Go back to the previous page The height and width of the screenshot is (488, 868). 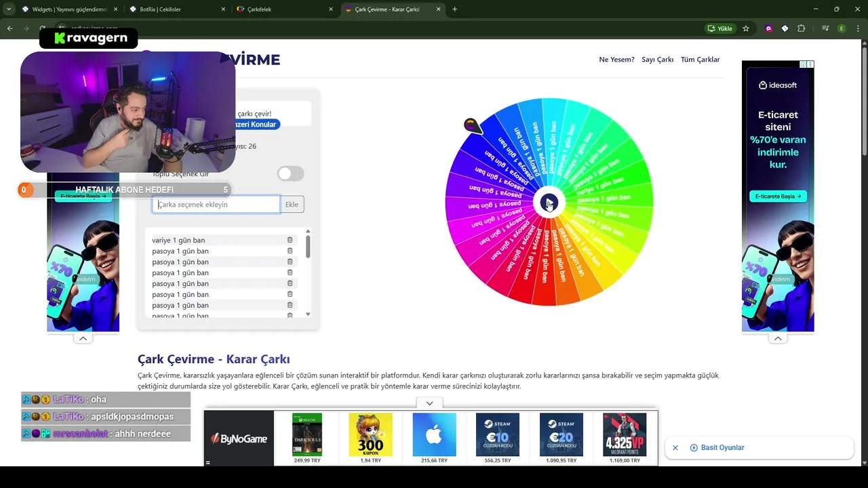(x=9, y=28)
